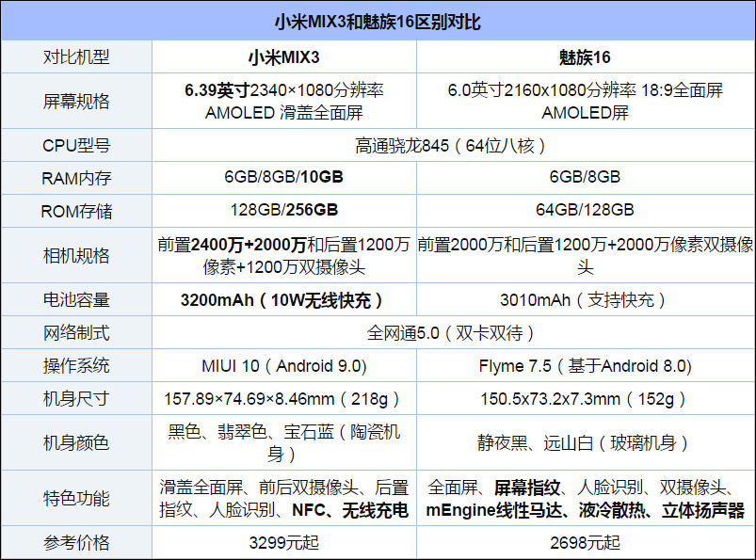756x560 pixels.
Task: Select the 电池容量 row label
Action: click(76, 299)
